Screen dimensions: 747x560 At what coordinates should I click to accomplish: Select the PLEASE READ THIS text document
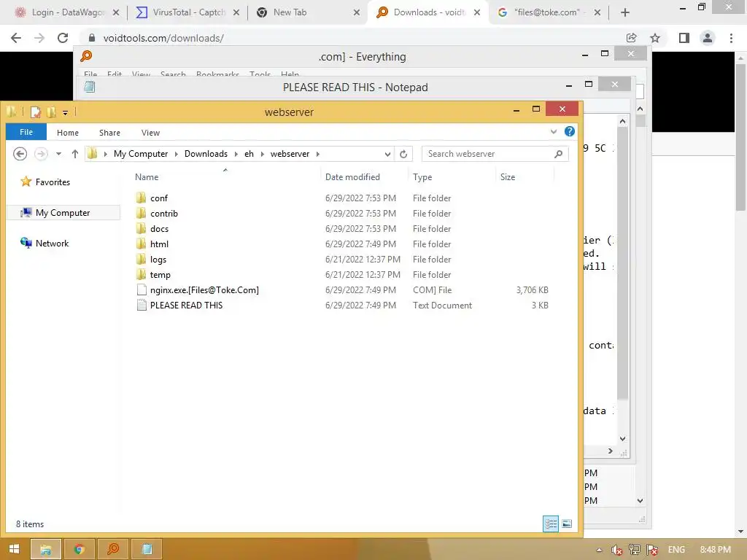186,306
